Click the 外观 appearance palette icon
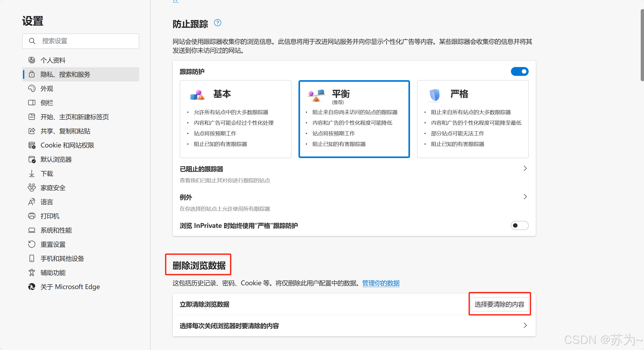The image size is (644, 350). [x=32, y=89]
